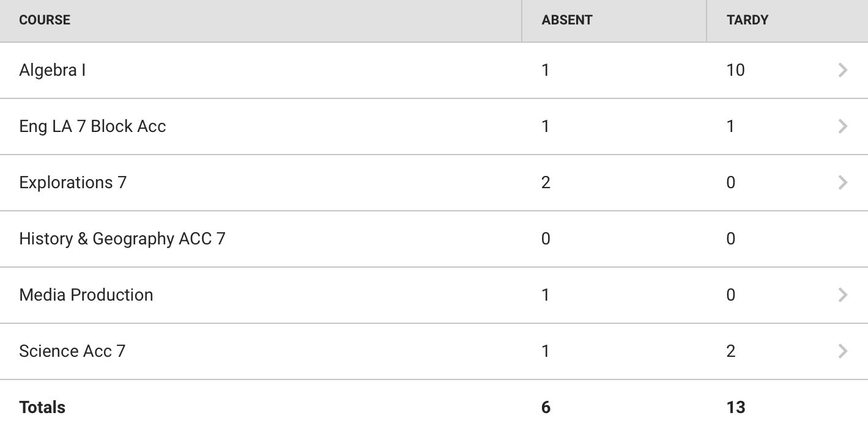Sort by the TARDY column header
868x432 pixels.
pyautogui.click(x=747, y=20)
